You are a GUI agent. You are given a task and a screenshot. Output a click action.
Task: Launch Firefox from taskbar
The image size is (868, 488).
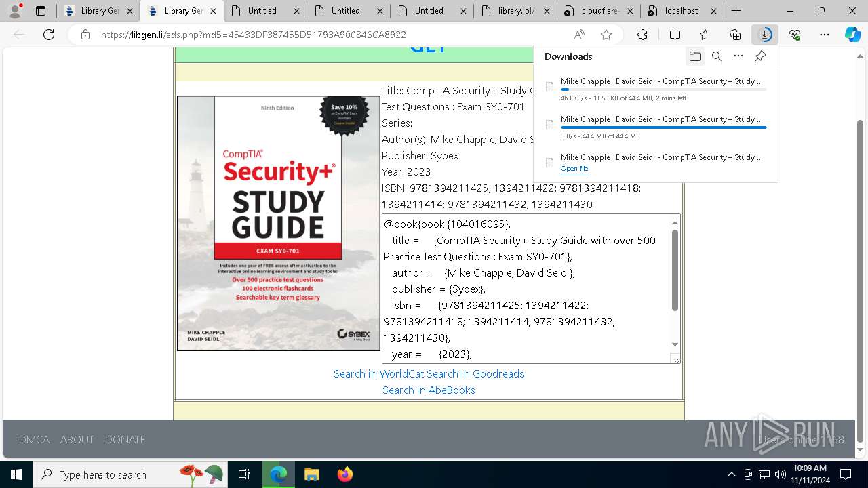pos(344,474)
